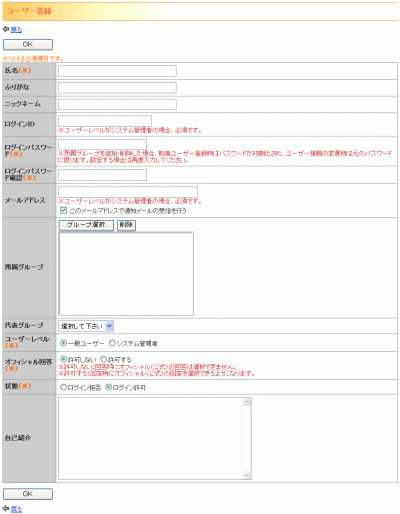Image resolution: width=400 pixels, height=514 pixels.
Task: Select the システム管理者 radio button
Action: pos(112,343)
